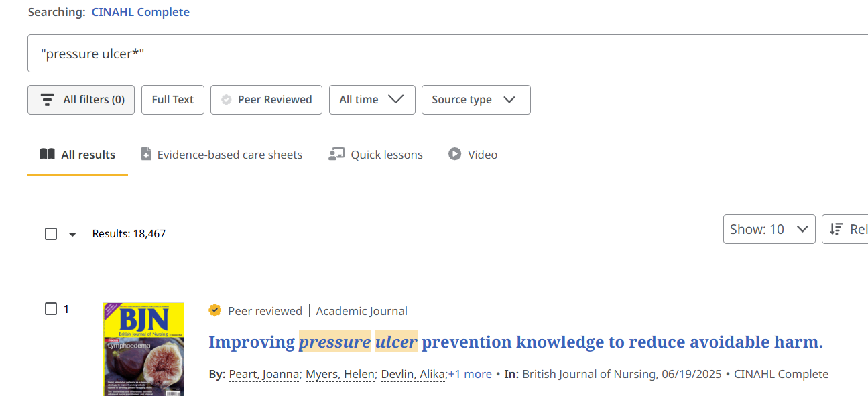Click the BJN journal cover thumbnail
Screen dimensions: 868x396
pos(143,348)
